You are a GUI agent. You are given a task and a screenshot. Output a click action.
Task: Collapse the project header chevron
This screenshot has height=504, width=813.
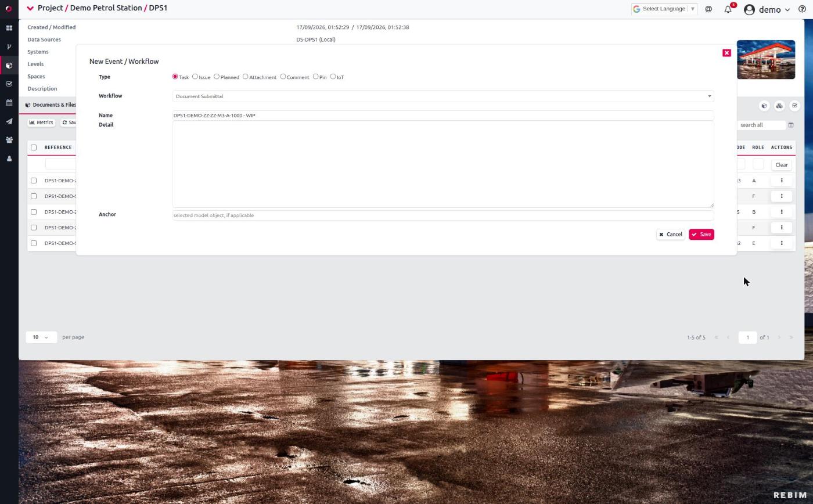(30, 8)
